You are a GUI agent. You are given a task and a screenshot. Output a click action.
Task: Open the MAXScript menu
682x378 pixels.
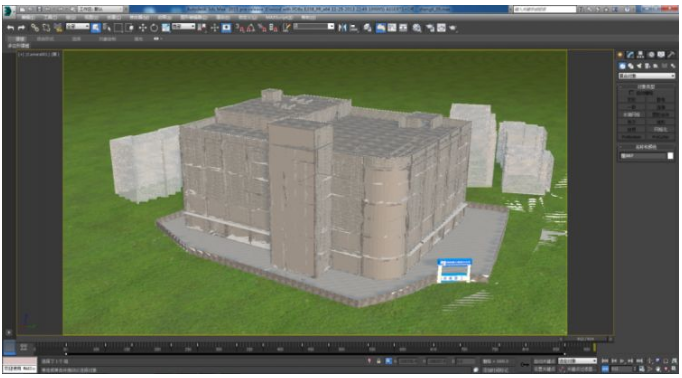(x=279, y=17)
